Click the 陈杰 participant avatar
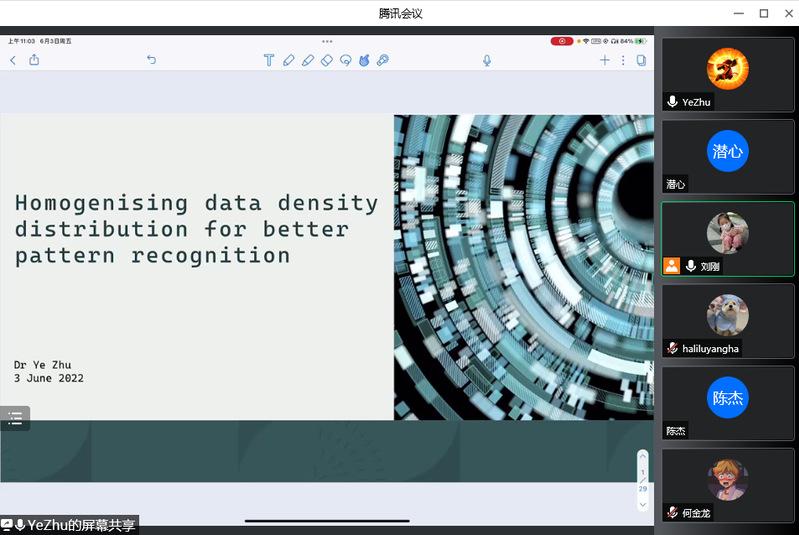The height and width of the screenshot is (535, 799). coord(727,398)
